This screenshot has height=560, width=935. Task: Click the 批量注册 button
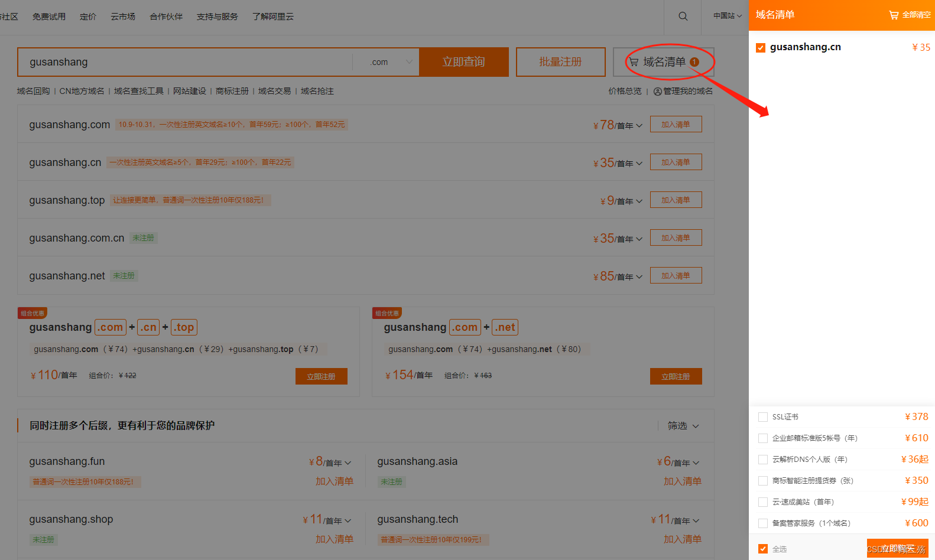pos(561,62)
